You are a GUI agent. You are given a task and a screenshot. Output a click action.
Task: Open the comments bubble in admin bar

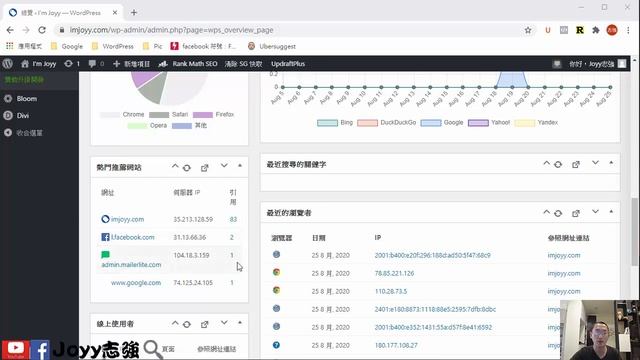click(96, 64)
